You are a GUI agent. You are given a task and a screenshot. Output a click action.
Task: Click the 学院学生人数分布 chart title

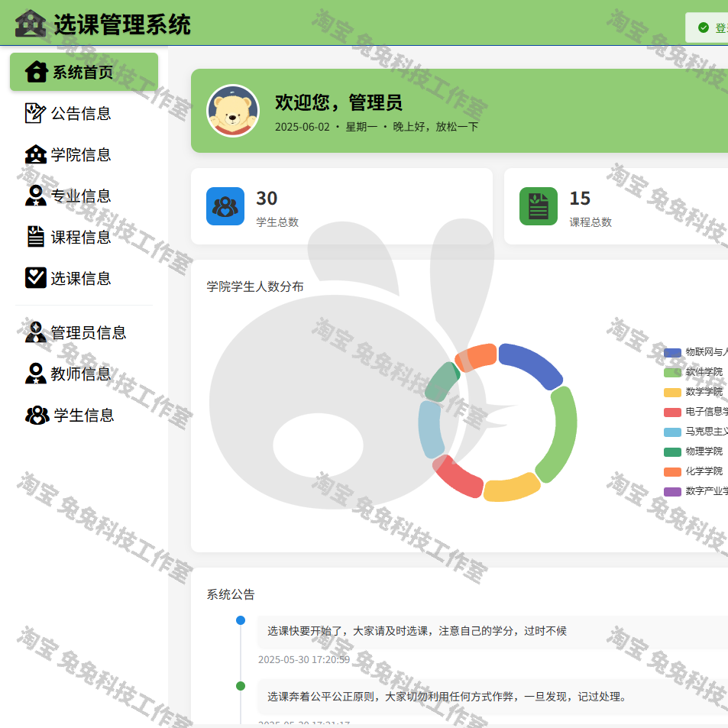[x=255, y=286]
